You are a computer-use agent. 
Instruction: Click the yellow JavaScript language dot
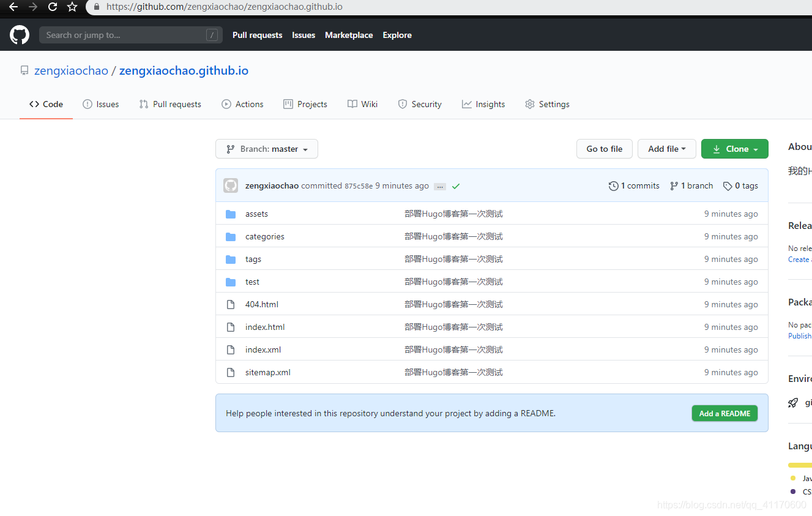pyautogui.click(x=793, y=478)
